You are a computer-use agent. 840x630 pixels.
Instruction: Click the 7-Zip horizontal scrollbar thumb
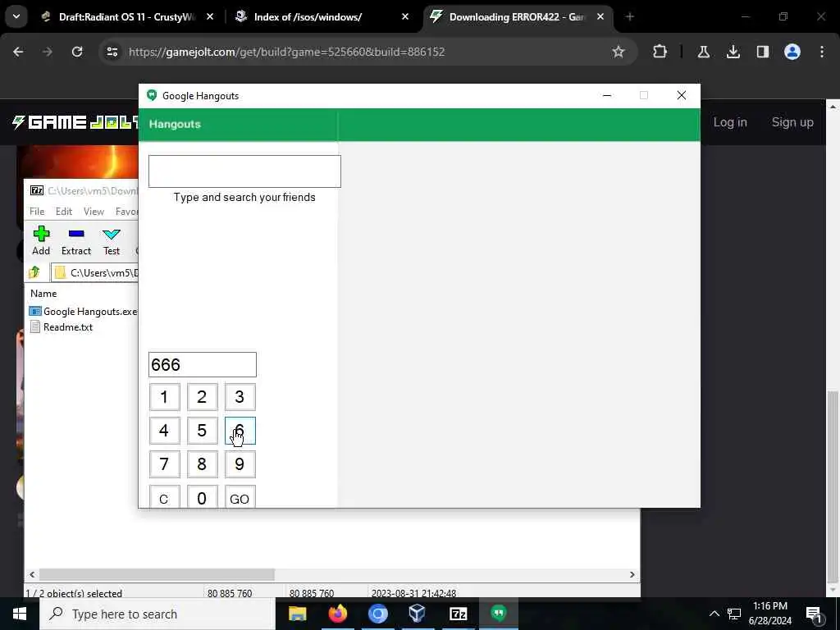[157, 574]
